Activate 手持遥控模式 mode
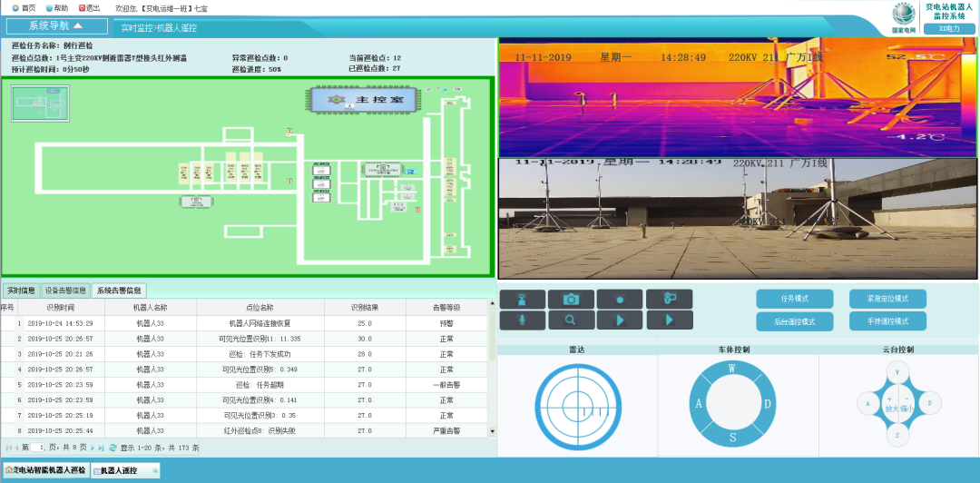Screen dimensions: 980x483 click(x=887, y=321)
